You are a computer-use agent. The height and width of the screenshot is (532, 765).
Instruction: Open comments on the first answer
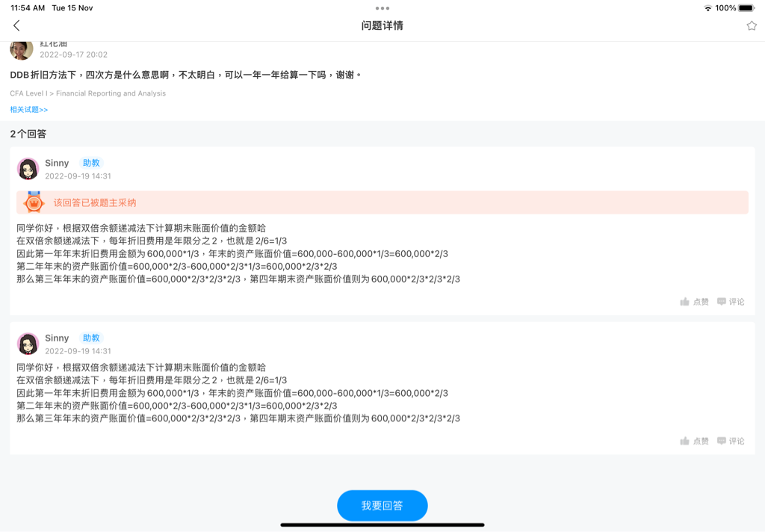tap(731, 302)
